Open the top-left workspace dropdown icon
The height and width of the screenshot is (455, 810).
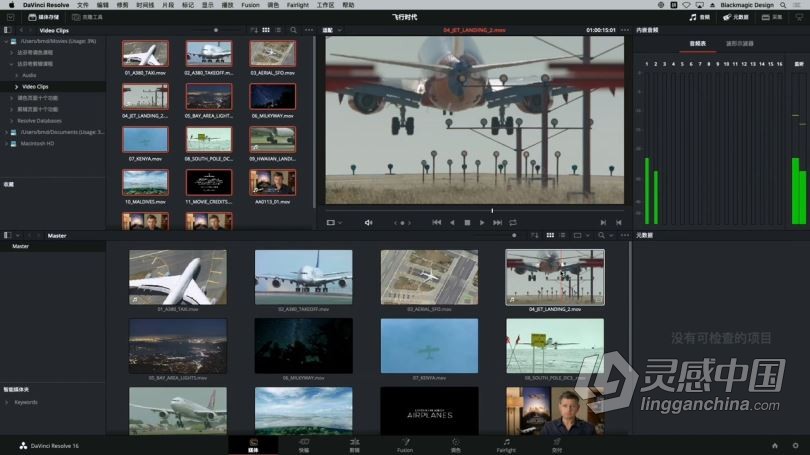(10, 17)
